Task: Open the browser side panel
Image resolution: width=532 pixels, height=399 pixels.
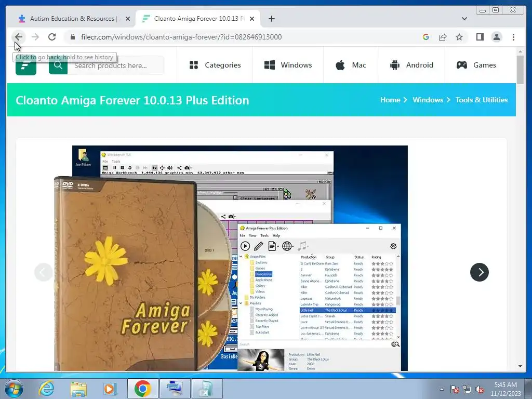Action: click(480, 37)
